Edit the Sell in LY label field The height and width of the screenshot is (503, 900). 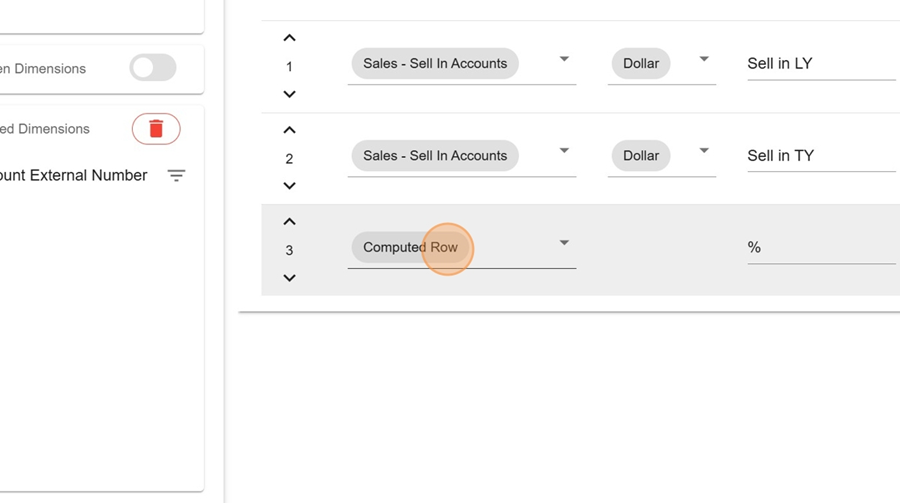821,64
